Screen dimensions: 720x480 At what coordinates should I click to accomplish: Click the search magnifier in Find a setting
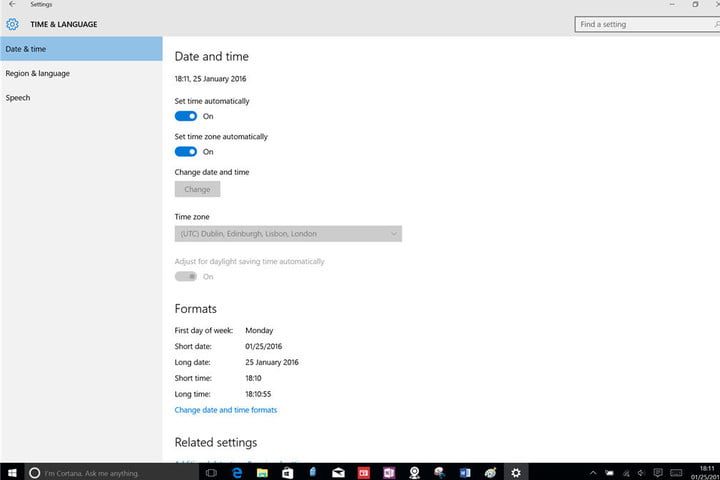pyautogui.click(x=716, y=24)
